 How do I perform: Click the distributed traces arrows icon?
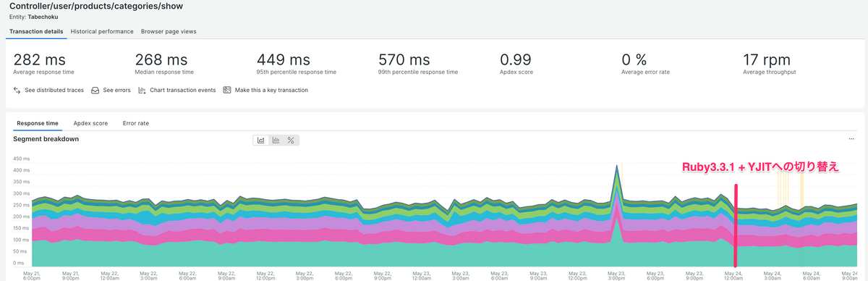pos(17,91)
